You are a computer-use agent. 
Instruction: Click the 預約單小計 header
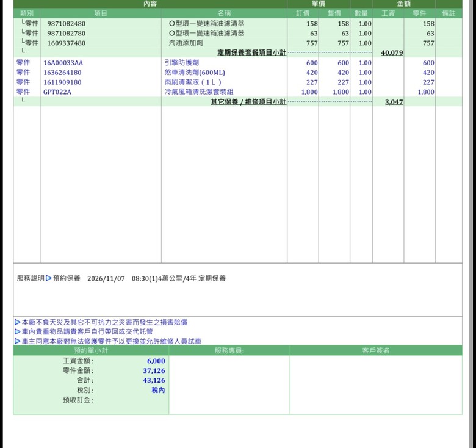tap(91, 351)
